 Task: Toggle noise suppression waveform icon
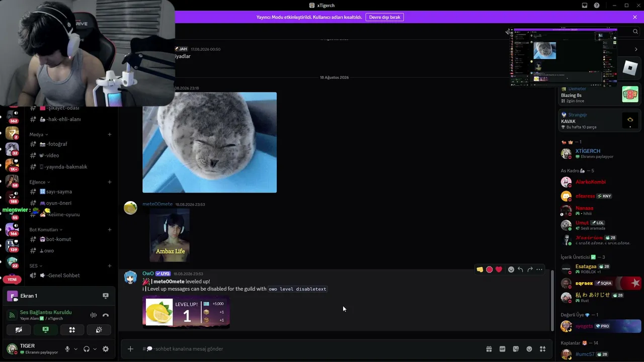(94, 315)
